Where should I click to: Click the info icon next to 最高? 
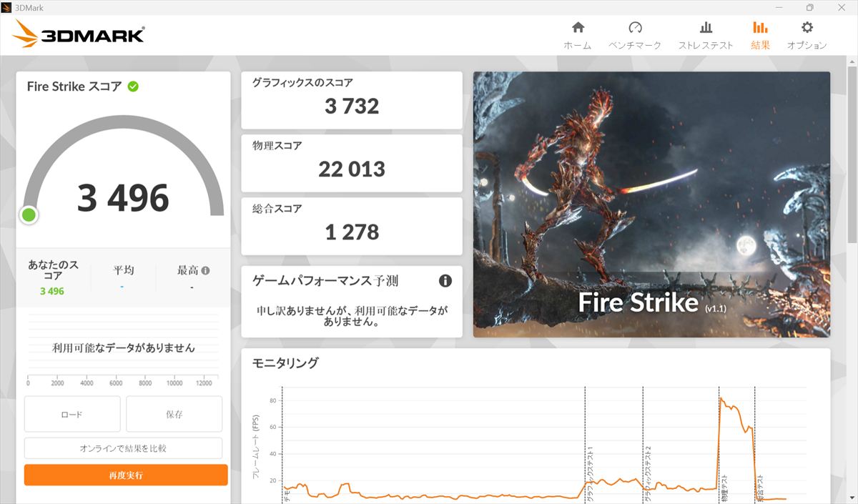(x=206, y=271)
